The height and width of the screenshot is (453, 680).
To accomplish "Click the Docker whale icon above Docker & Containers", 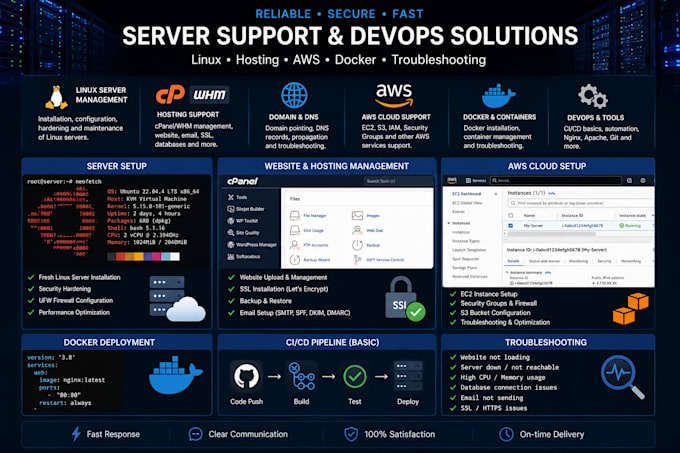I will pos(498,96).
